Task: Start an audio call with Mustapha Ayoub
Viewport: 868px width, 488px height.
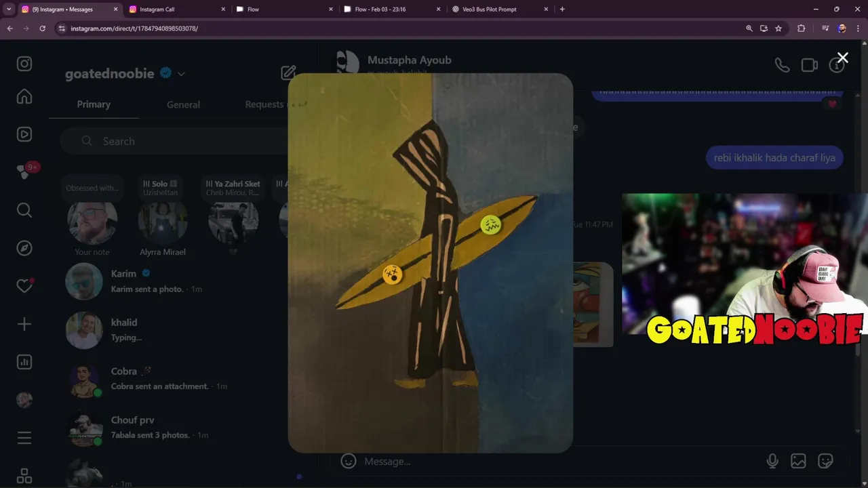Action: (782, 65)
